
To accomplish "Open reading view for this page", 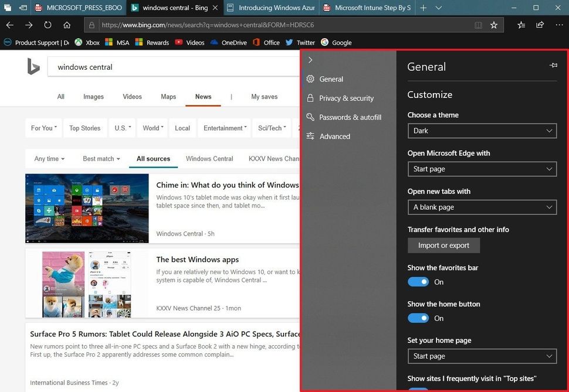I will click(478, 25).
